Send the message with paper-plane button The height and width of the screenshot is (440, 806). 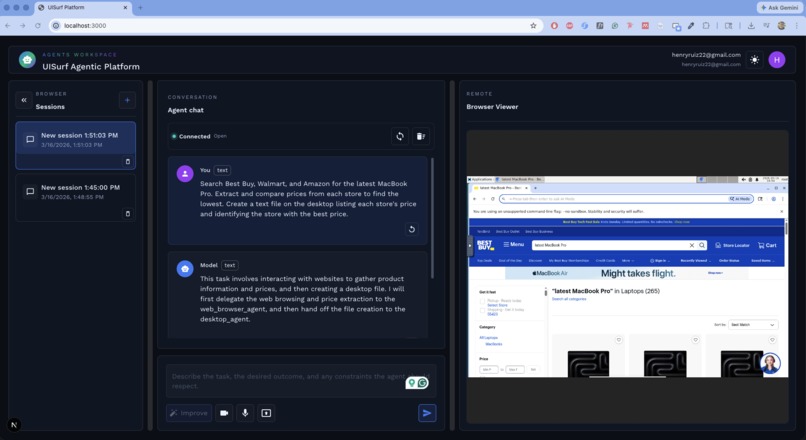pyautogui.click(x=427, y=413)
